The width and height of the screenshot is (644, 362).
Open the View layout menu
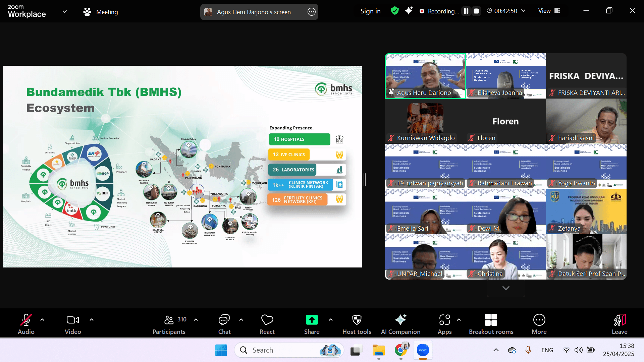[x=549, y=11]
